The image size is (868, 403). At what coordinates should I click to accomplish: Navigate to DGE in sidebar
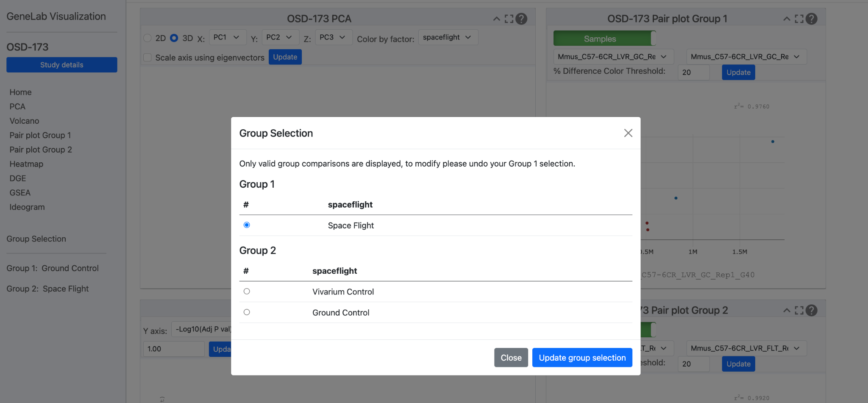coord(18,178)
